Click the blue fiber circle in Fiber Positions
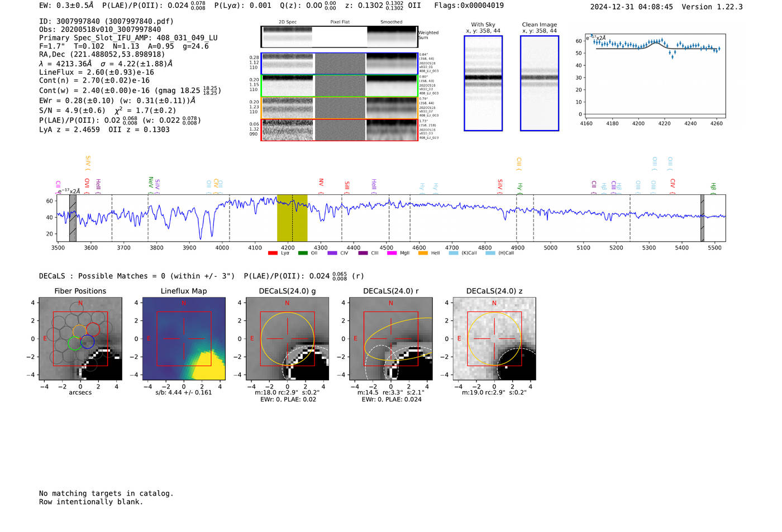This screenshot has width=782, height=532. pos(88,342)
